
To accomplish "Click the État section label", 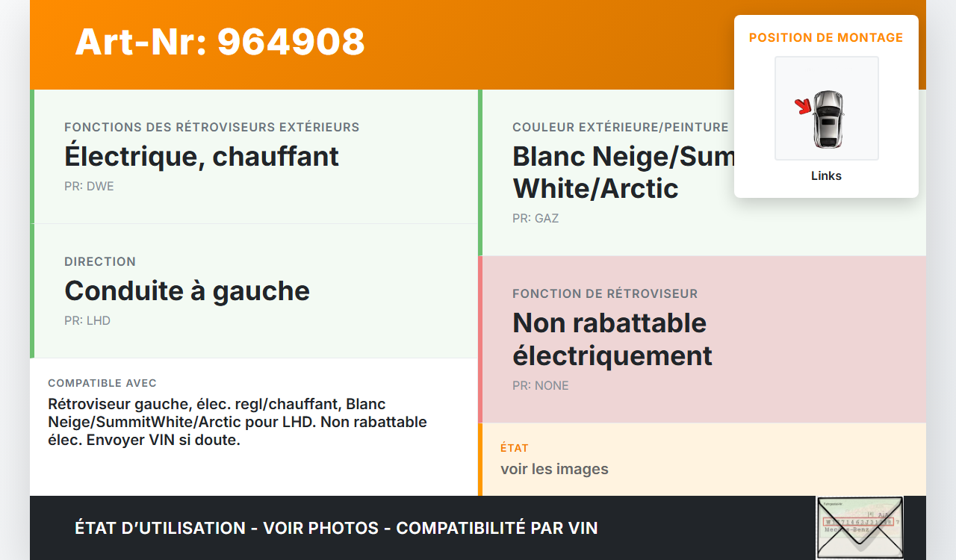I will coord(515,448).
